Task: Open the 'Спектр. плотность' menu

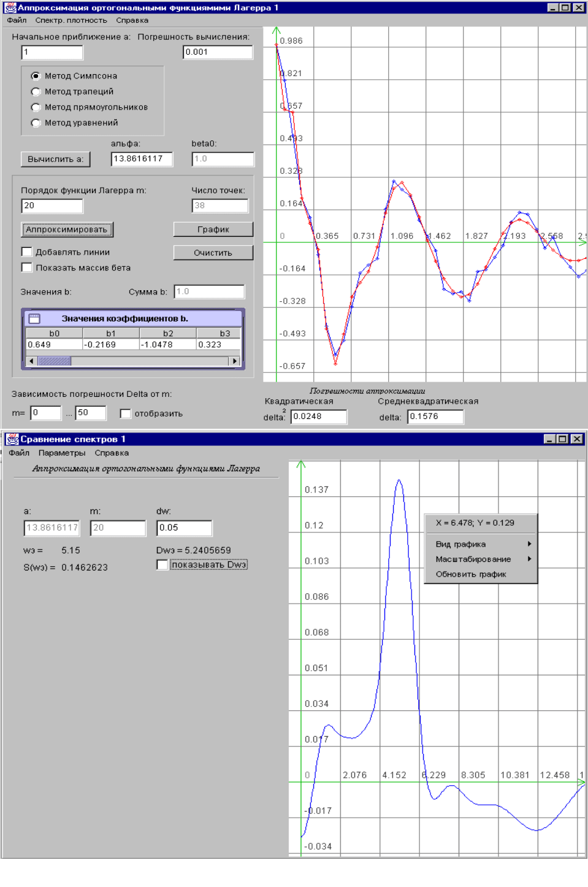Action: coord(71,20)
